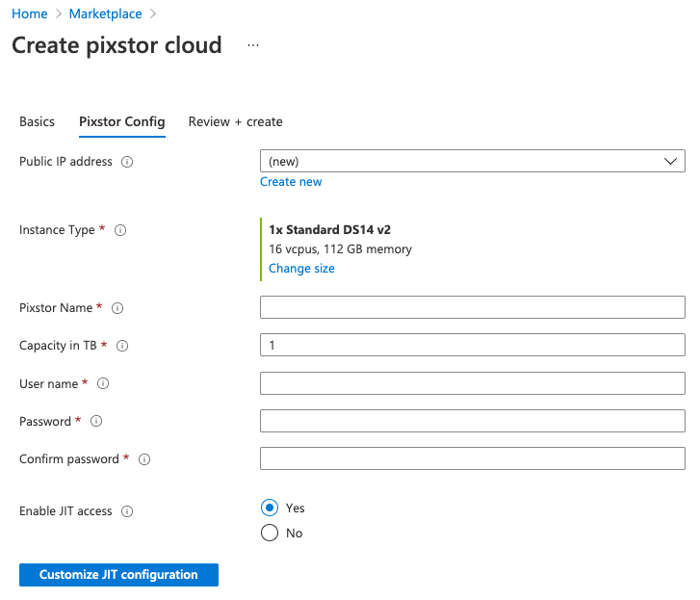The height and width of the screenshot is (600, 700).
Task: Select Yes for Enable JIT access
Action: click(x=270, y=508)
